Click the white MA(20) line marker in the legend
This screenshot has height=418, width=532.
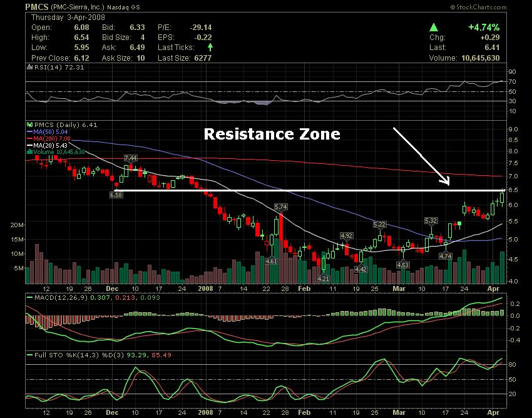29,145
